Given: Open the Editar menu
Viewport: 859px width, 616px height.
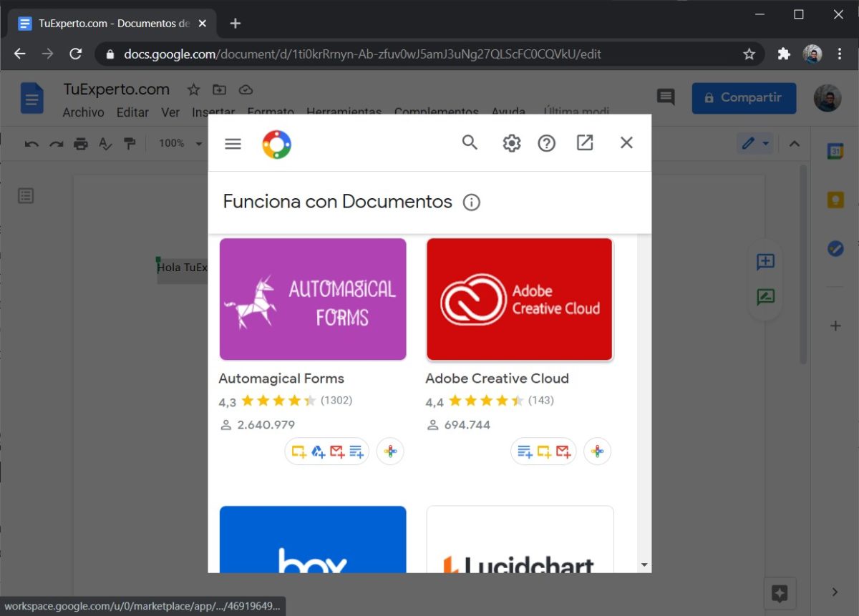Looking at the screenshot, I should [132, 112].
